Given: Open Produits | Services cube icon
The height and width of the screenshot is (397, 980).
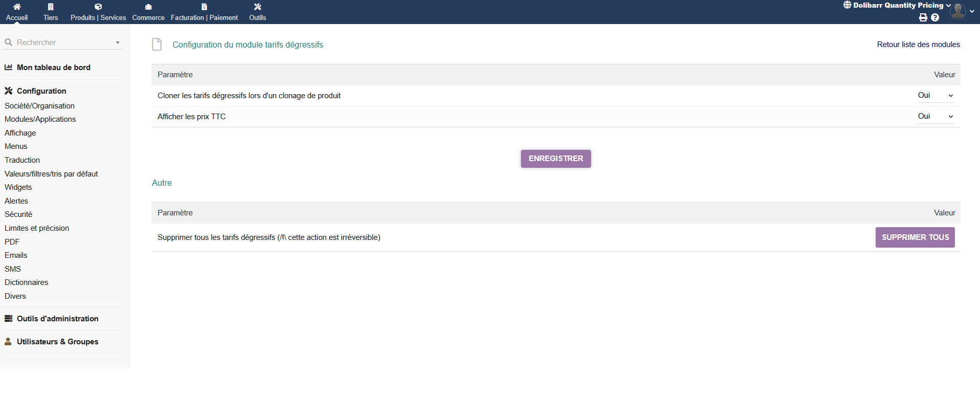Looking at the screenshot, I should point(98,7).
